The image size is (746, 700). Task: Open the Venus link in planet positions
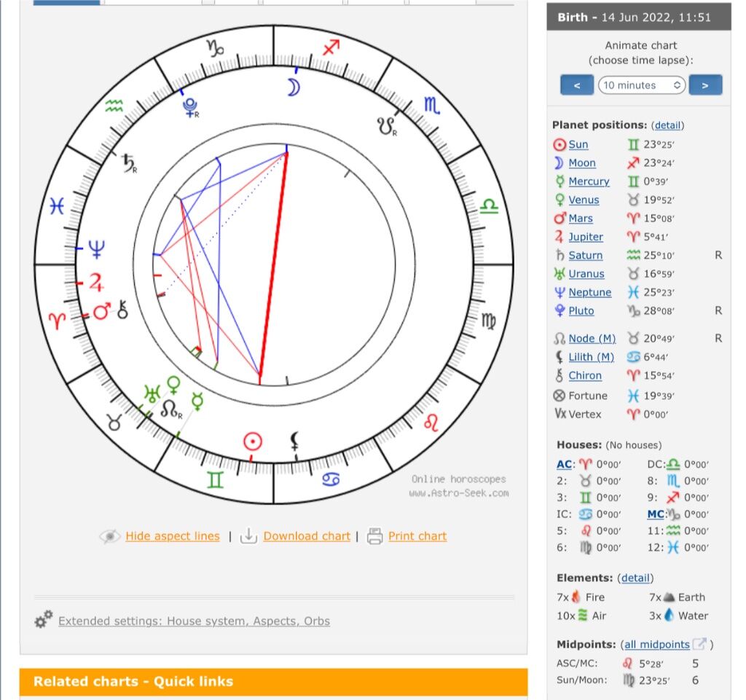pyautogui.click(x=584, y=200)
